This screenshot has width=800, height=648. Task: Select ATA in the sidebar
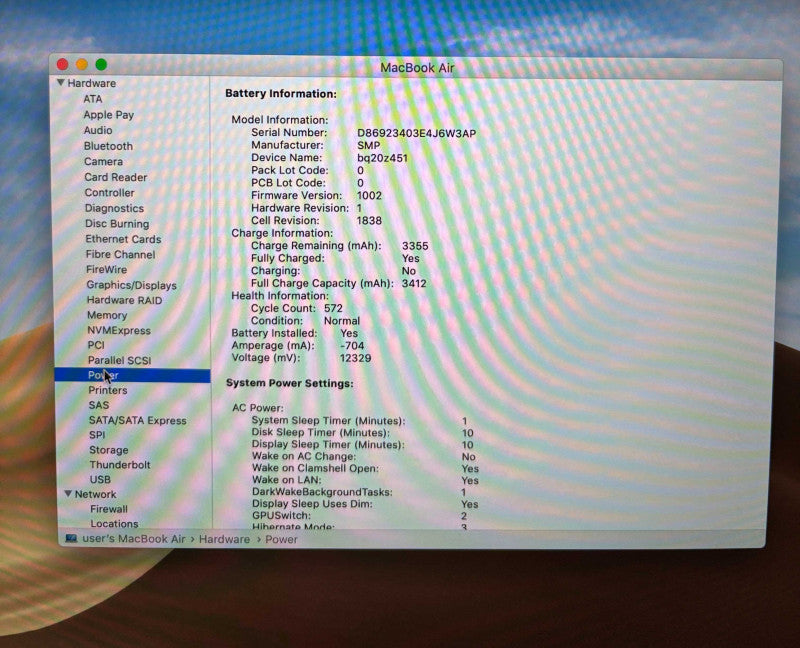93,99
